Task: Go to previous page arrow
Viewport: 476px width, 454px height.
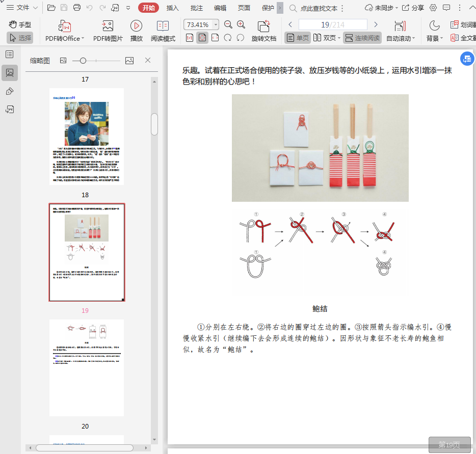Action: pos(290,24)
